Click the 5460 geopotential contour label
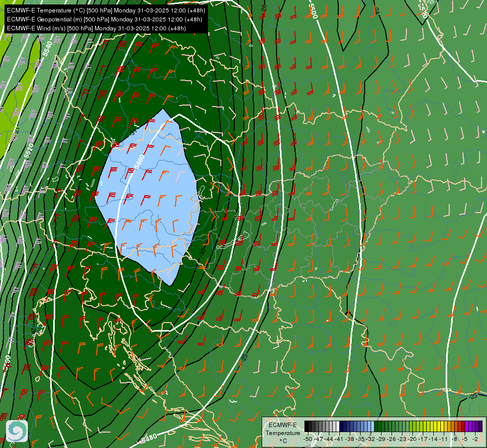 click(x=138, y=162)
